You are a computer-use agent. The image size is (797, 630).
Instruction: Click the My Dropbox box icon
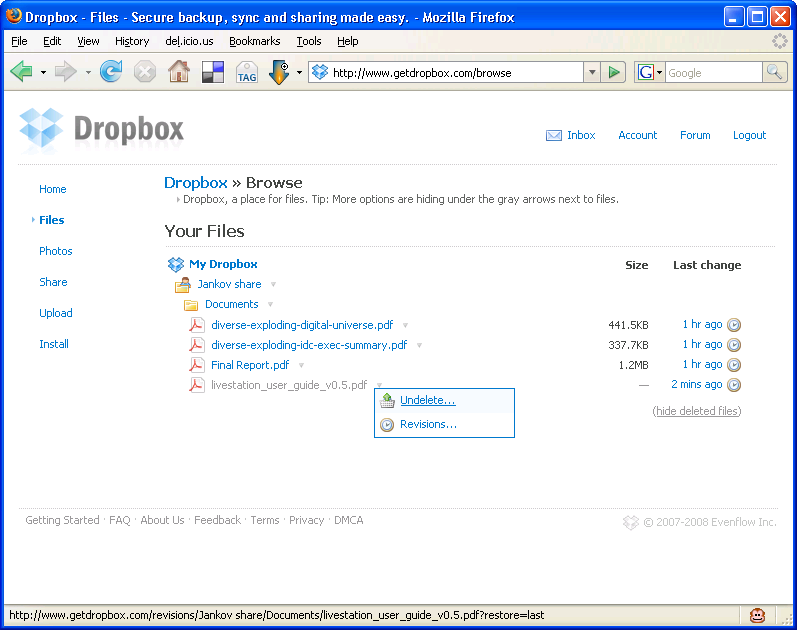pyautogui.click(x=176, y=264)
